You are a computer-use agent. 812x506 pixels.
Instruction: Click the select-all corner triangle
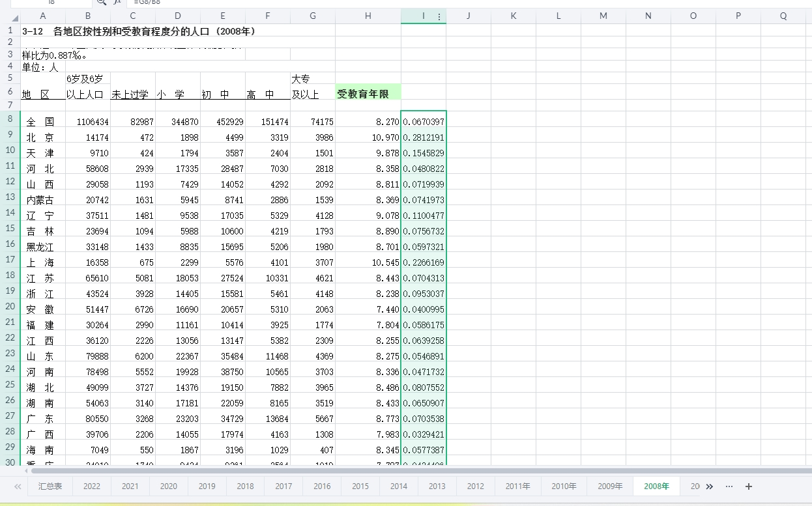point(15,17)
